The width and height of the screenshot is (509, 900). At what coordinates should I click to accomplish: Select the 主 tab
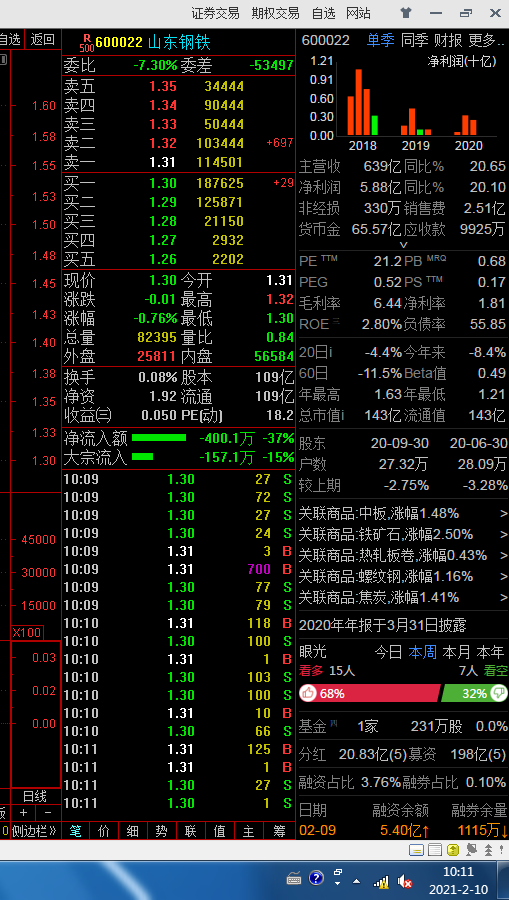pos(248,831)
